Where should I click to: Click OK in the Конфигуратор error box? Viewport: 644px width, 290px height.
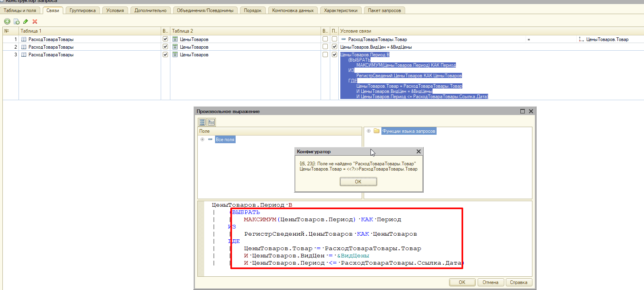pyautogui.click(x=358, y=182)
